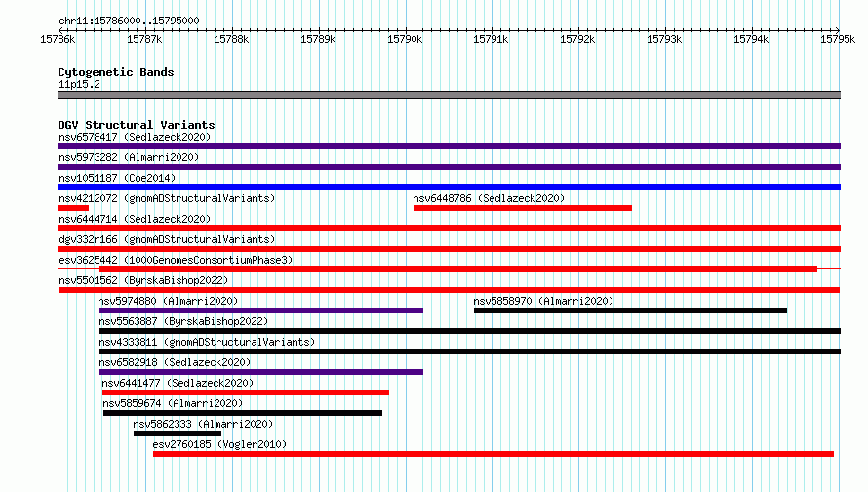Click the black nsv5862333 variant bar
This screenshot has height=492, width=868.
tap(178, 433)
